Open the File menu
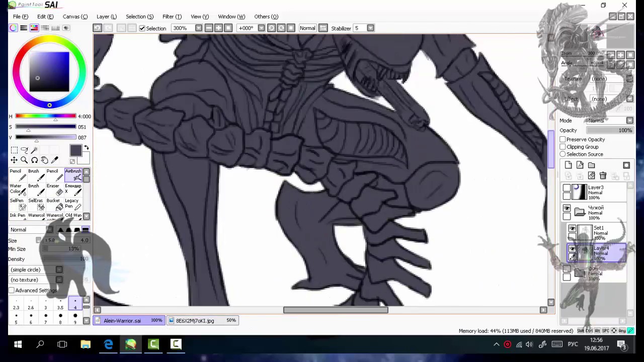The image size is (644, 362). pos(21,17)
